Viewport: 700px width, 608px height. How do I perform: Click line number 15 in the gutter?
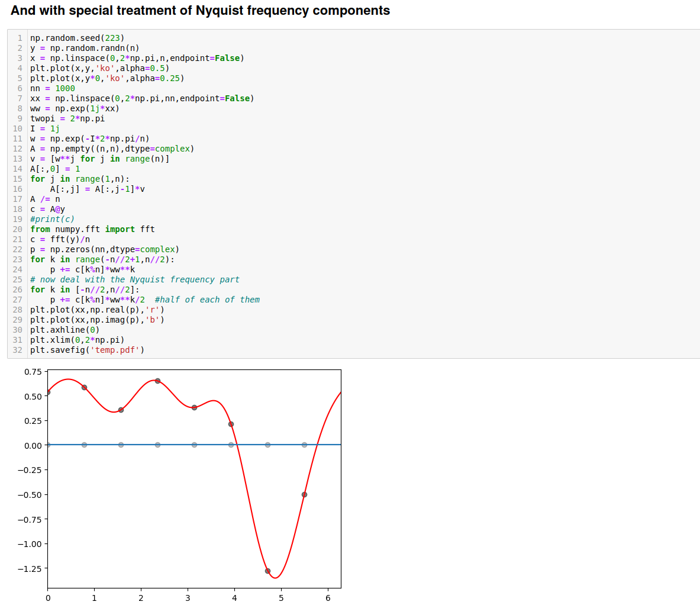click(x=18, y=179)
